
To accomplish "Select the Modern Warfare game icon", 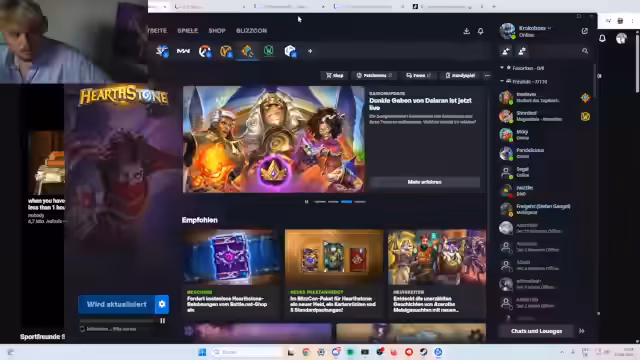I will coord(183,51).
